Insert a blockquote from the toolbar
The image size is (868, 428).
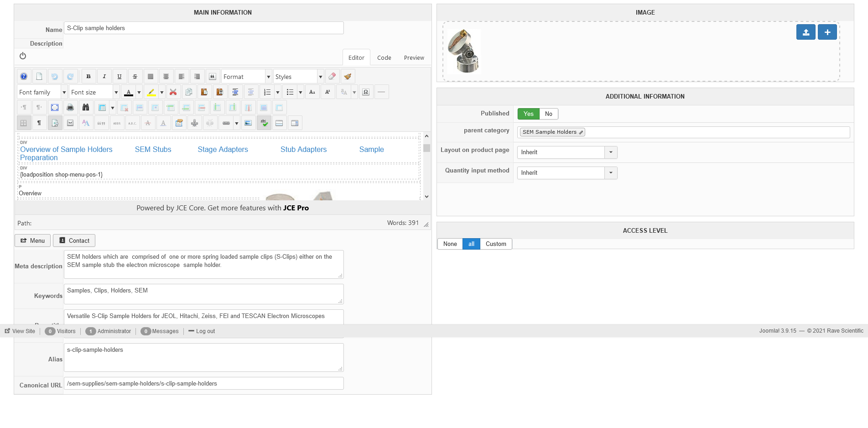[x=213, y=77]
